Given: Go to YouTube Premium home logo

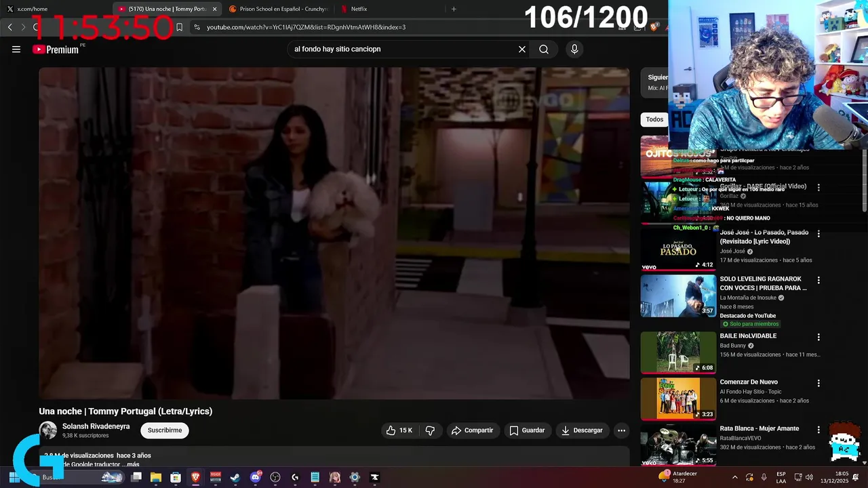Looking at the screenshot, I should click(56, 49).
